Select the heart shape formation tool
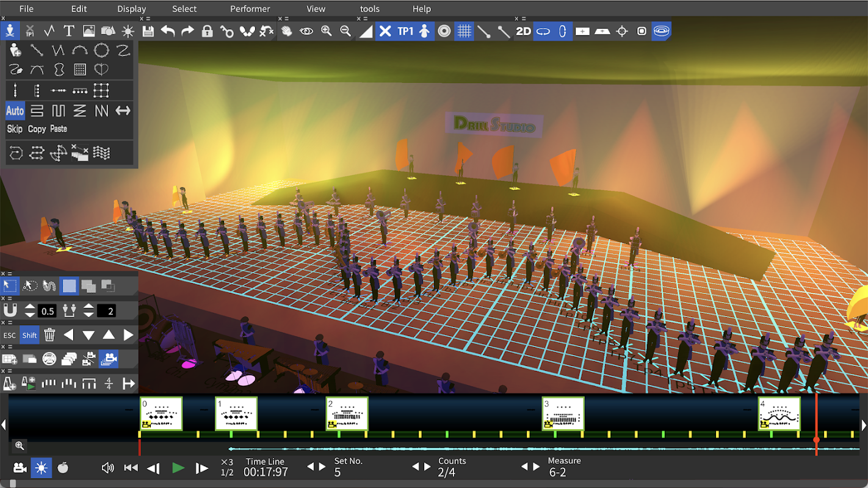This screenshot has width=868, height=488. click(x=101, y=70)
